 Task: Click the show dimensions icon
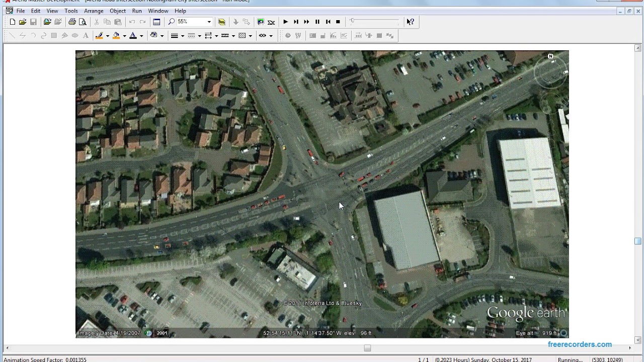[263, 36]
